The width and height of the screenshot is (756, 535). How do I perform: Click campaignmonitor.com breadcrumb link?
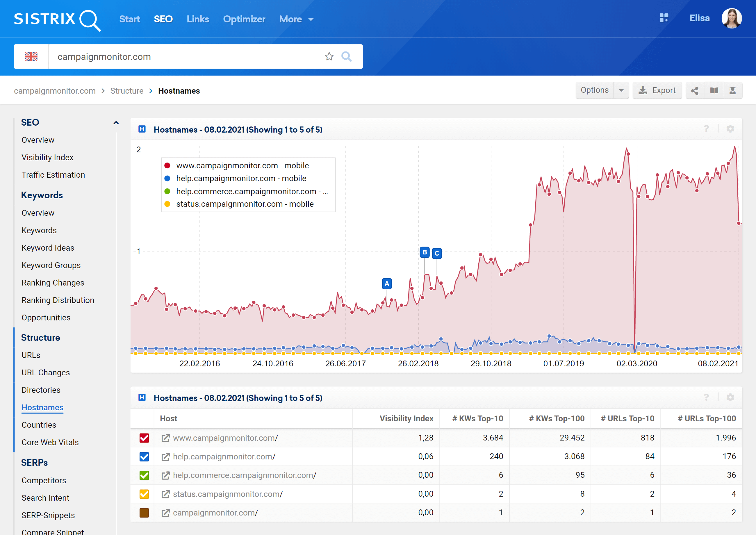(x=55, y=91)
